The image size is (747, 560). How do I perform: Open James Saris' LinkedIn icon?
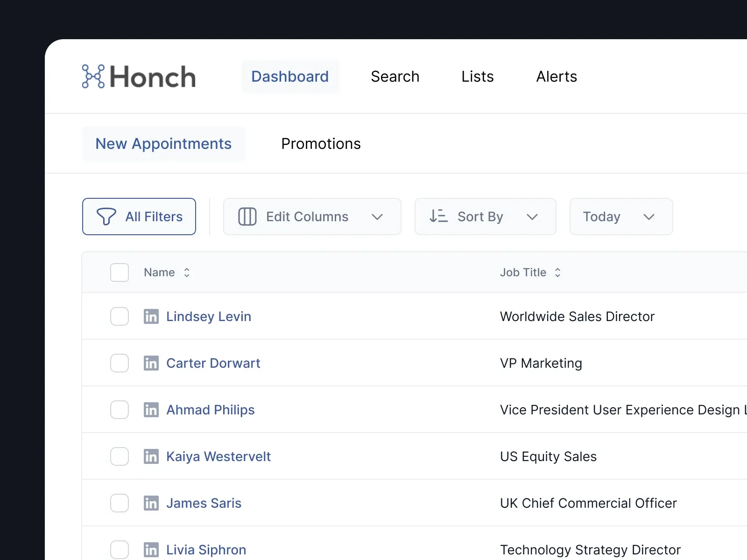point(151,503)
